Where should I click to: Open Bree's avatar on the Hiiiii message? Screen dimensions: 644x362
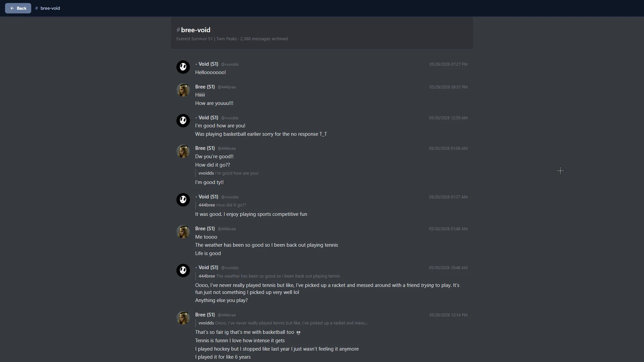[x=183, y=90]
